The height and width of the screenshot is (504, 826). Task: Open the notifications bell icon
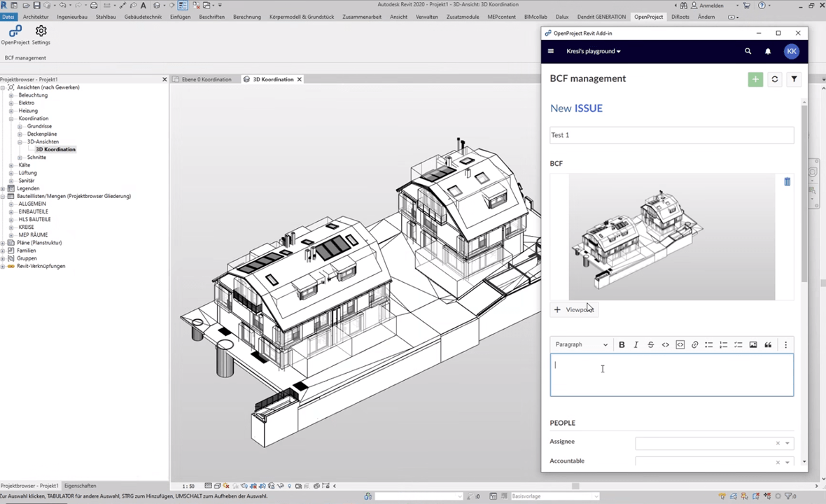[767, 50]
